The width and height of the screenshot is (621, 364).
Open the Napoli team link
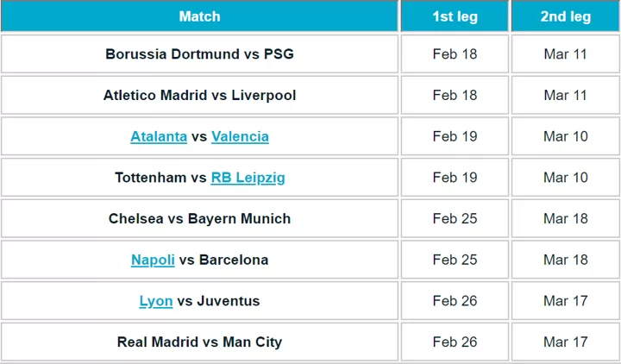153,260
